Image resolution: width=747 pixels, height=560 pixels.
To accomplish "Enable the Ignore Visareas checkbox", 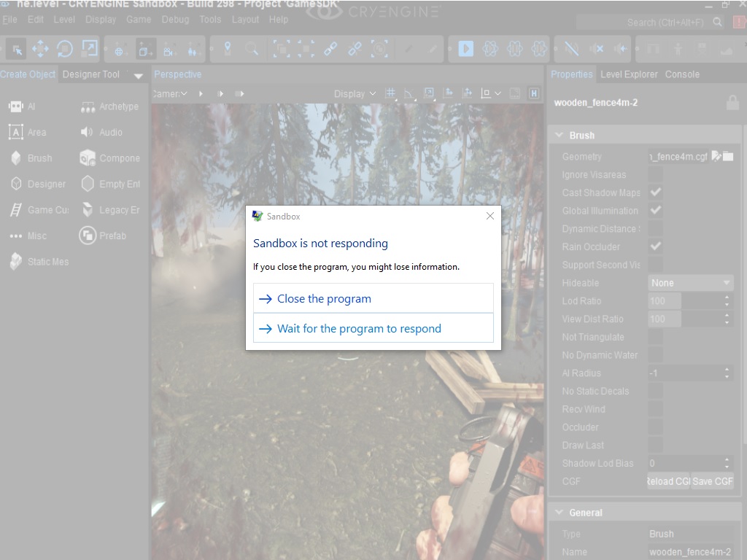I will (656, 174).
